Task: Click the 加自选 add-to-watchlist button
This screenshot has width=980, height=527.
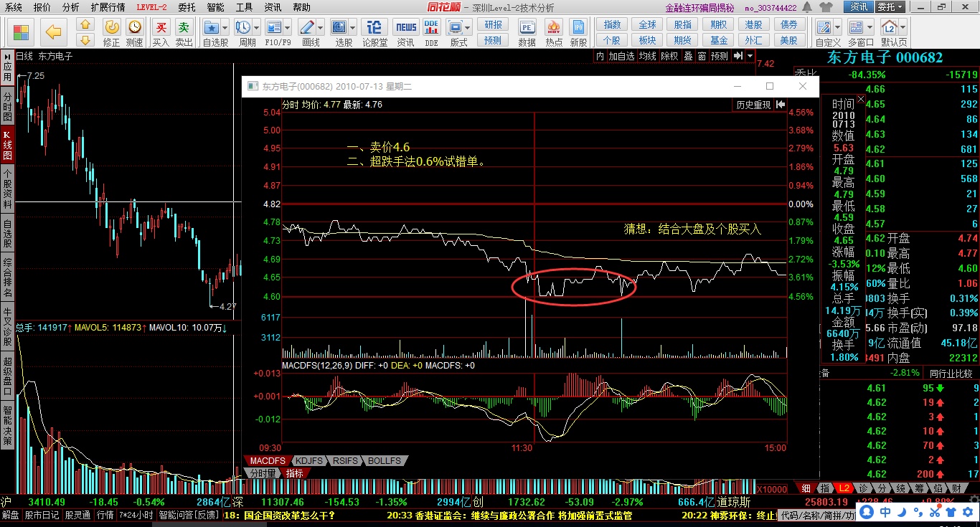Action: [x=622, y=56]
